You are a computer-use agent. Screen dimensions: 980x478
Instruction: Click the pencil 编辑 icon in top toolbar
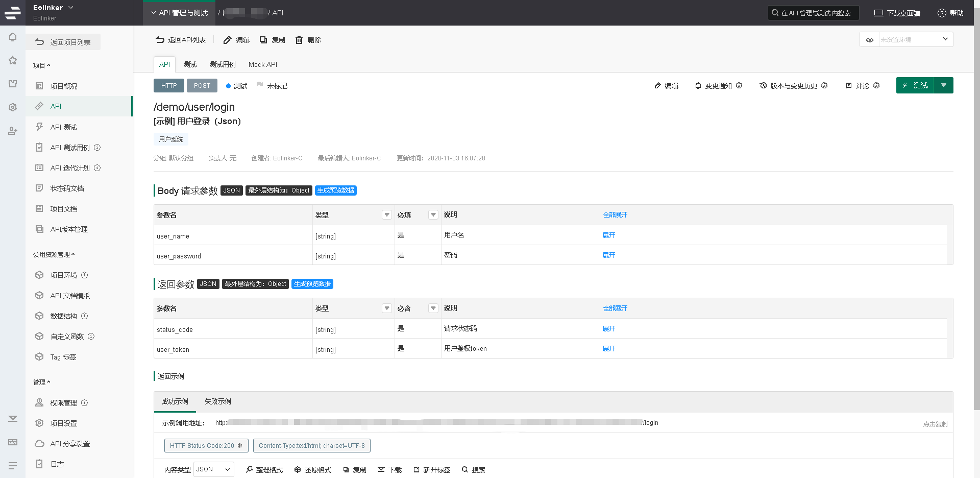point(228,40)
